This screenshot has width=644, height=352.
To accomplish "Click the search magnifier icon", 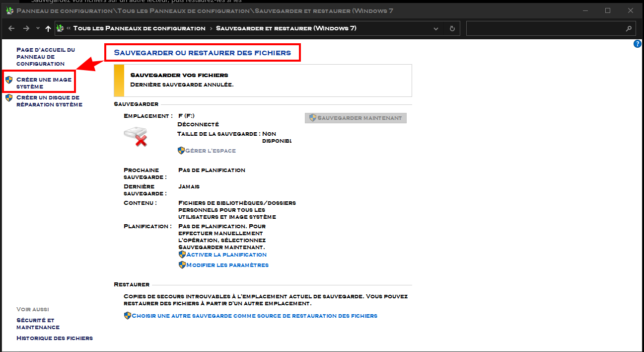I will [x=629, y=28].
